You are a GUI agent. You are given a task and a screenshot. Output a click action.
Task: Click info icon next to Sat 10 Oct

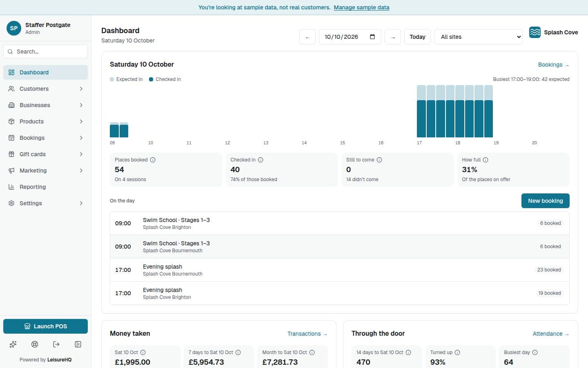(143, 352)
